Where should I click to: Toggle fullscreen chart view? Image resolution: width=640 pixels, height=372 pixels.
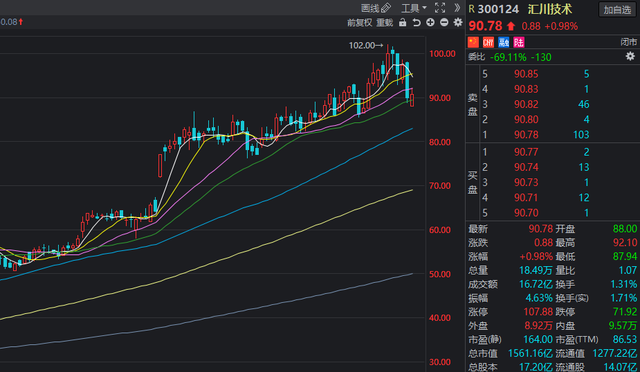point(440,8)
